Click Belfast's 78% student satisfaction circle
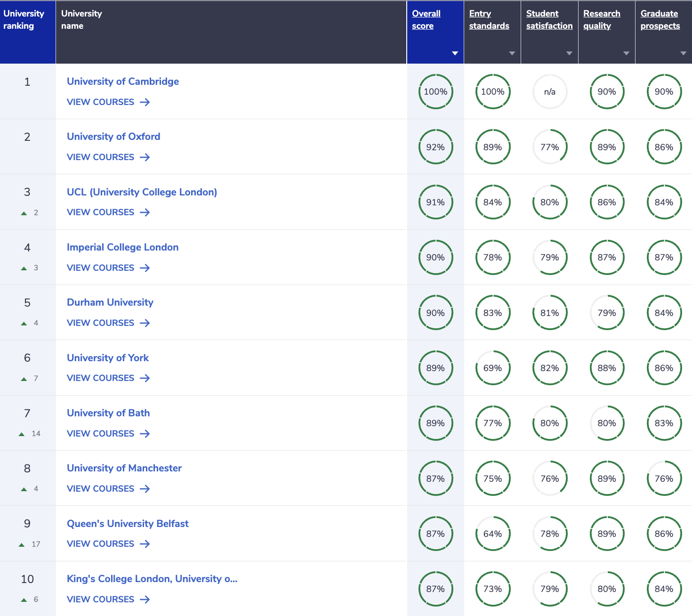The image size is (692, 616). [x=550, y=534]
